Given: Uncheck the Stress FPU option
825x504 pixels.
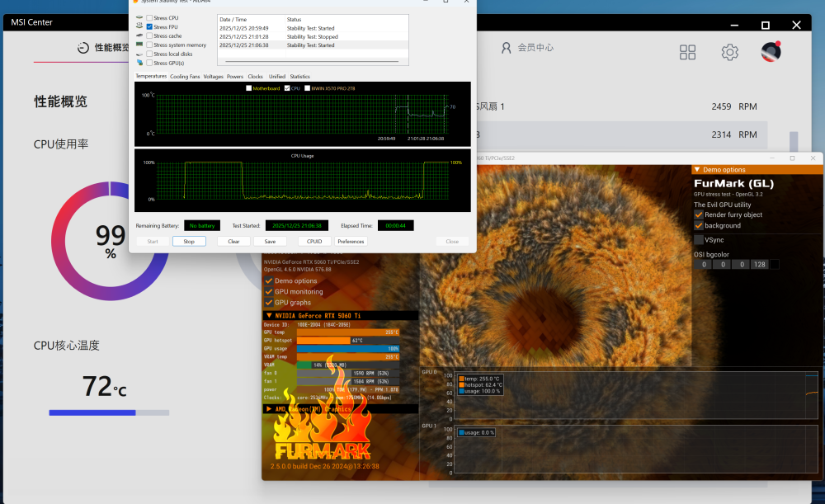Looking at the screenshot, I should click(149, 26).
